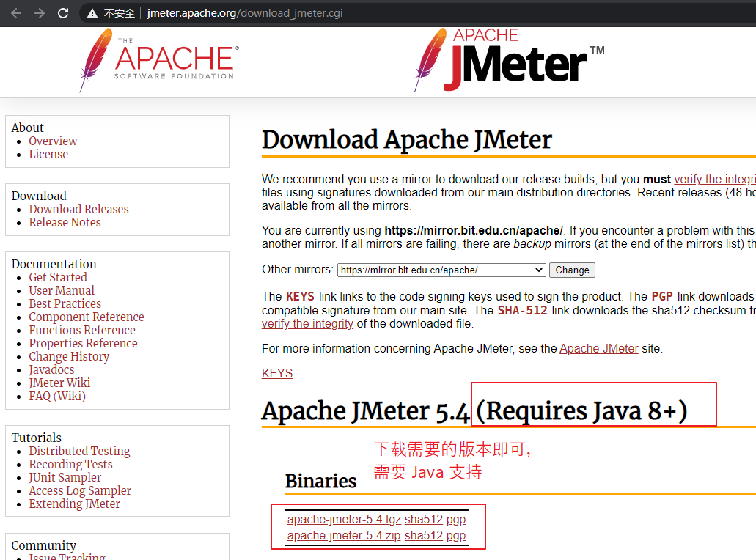Open the License link
Image resolution: width=756 pixels, height=560 pixels.
coord(48,154)
